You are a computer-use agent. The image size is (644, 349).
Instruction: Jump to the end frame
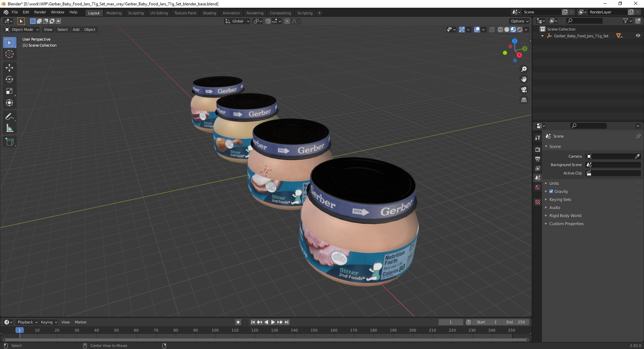(286, 322)
